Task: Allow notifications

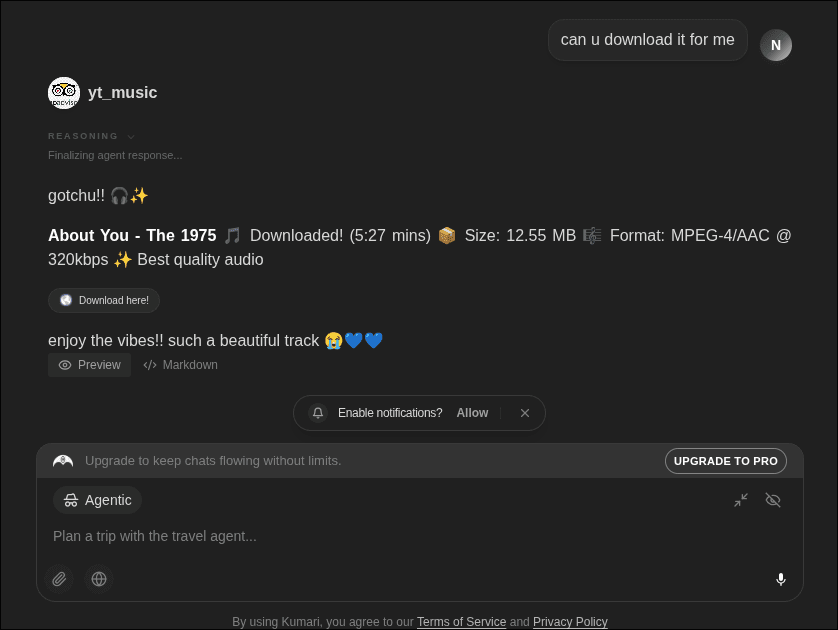Action: click(472, 413)
